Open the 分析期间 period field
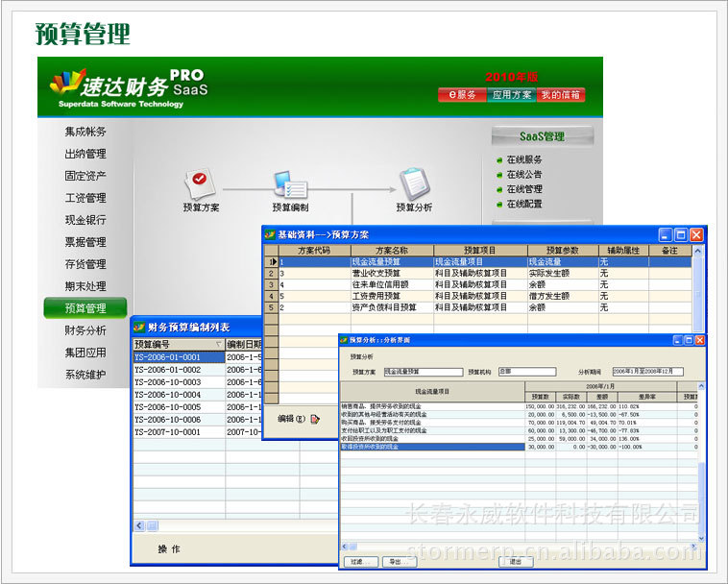 647,372
